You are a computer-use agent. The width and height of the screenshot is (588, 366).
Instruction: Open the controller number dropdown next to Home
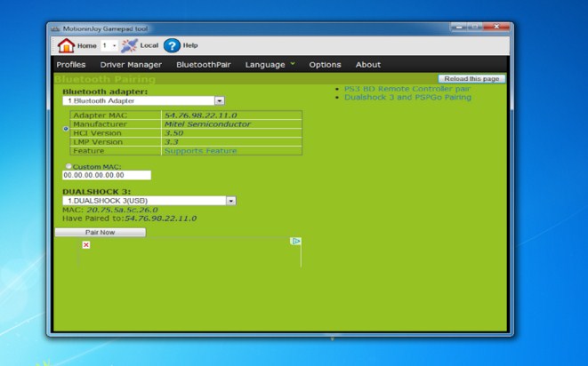(109, 45)
